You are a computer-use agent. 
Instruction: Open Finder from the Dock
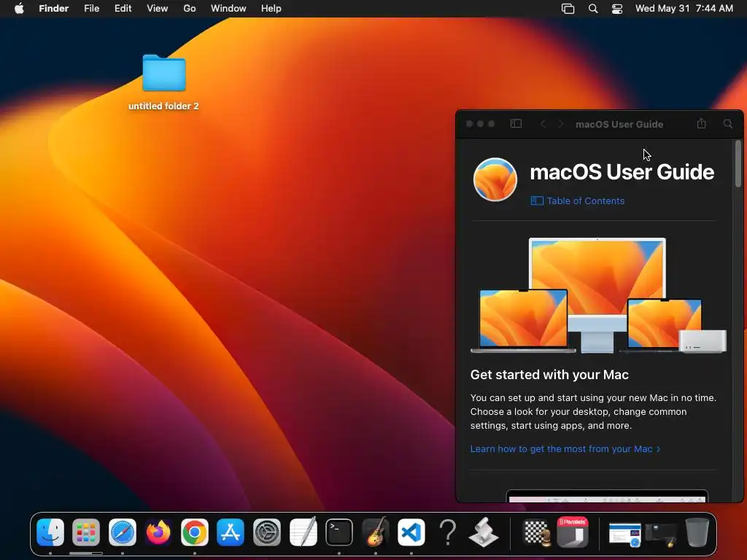click(50, 532)
